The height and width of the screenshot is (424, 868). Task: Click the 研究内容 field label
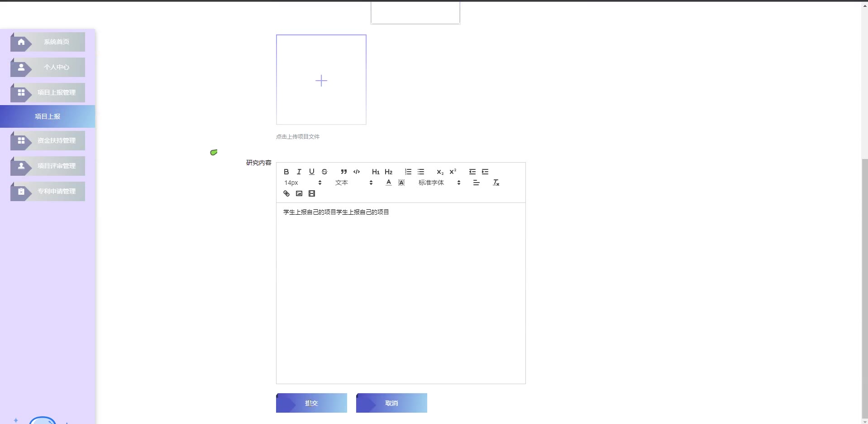tap(259, 163)
